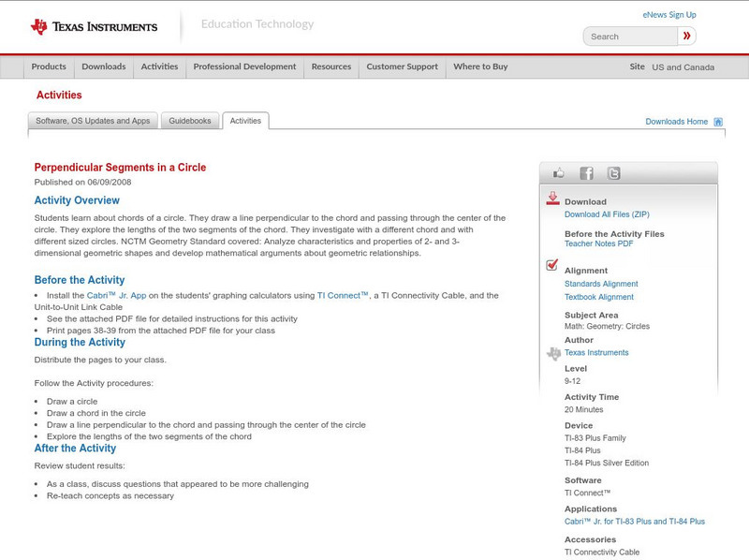Click the 9-12 level value
Screen dimensions: 749x560
click(572, 381)
